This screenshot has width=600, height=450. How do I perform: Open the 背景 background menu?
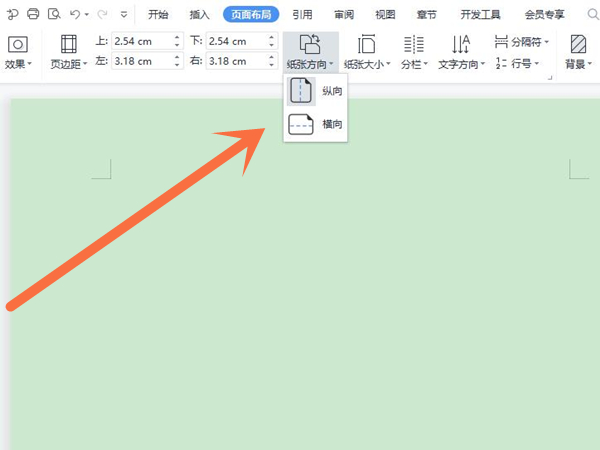[578, 52]
